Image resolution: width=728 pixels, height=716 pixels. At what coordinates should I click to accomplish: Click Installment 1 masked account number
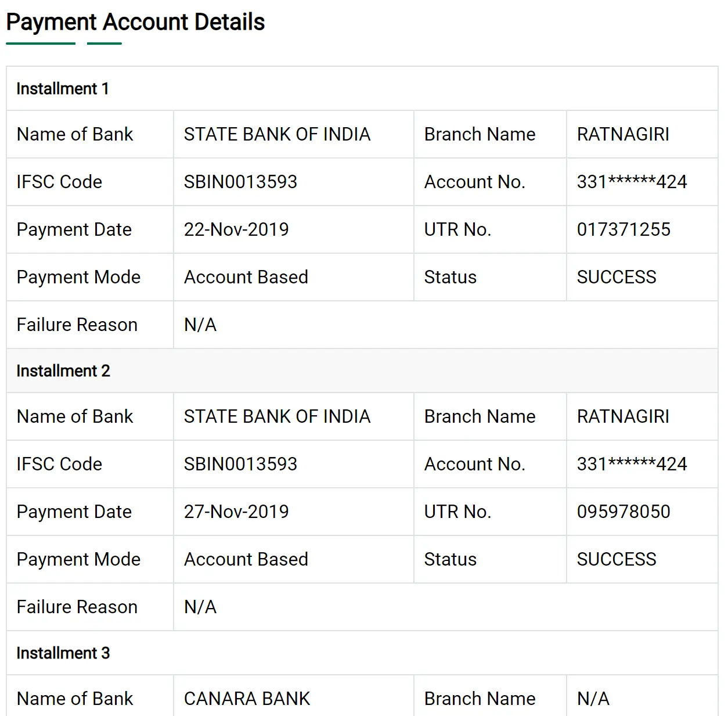[632, 182]
